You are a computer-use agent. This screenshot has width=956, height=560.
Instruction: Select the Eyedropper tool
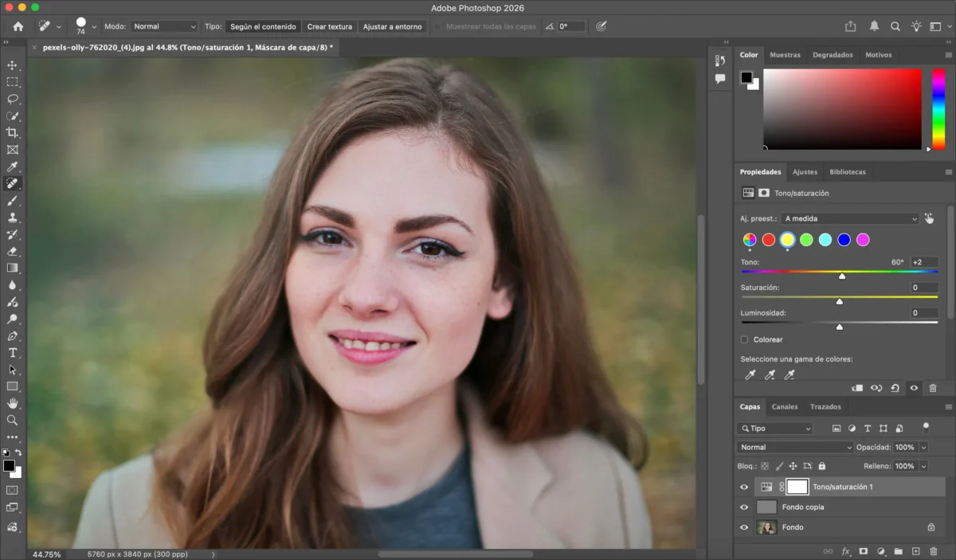pos(13,166)
